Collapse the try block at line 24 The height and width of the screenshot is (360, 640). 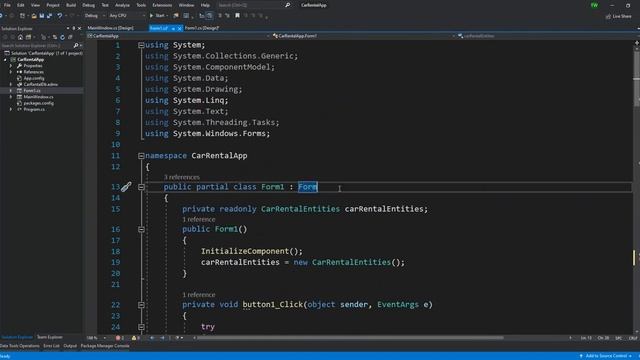141,327
